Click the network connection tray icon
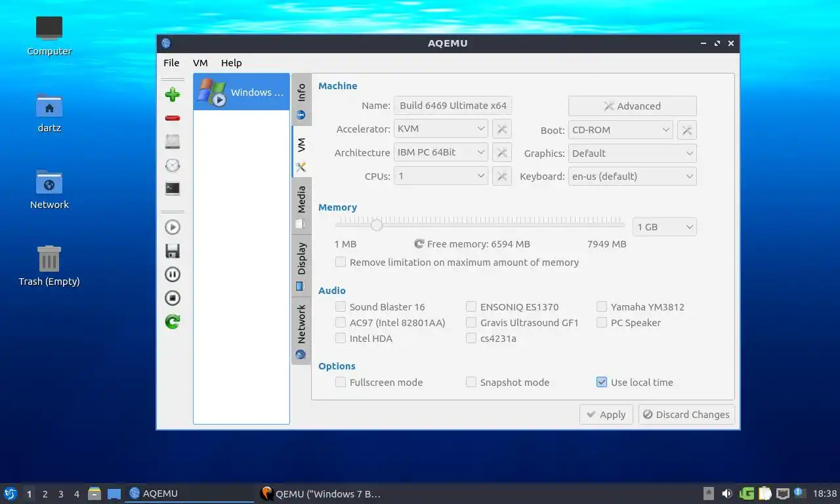 tap(782, 493)
